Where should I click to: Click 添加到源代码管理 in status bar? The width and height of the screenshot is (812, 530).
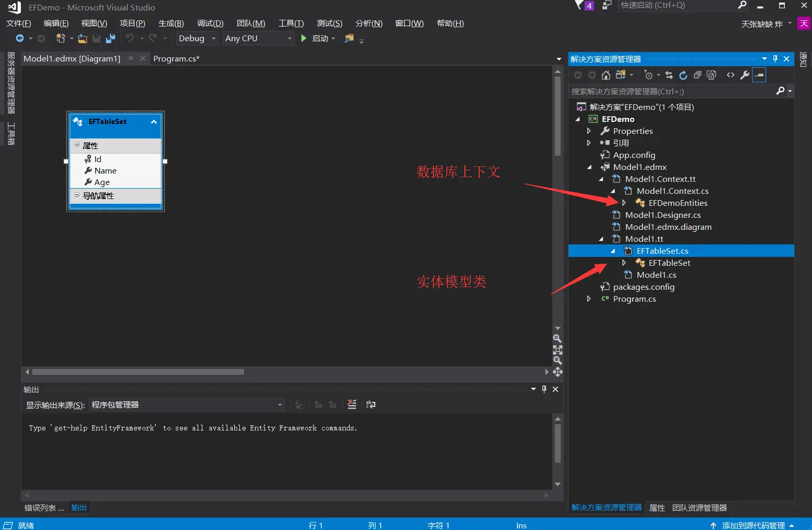click(753, 525)
